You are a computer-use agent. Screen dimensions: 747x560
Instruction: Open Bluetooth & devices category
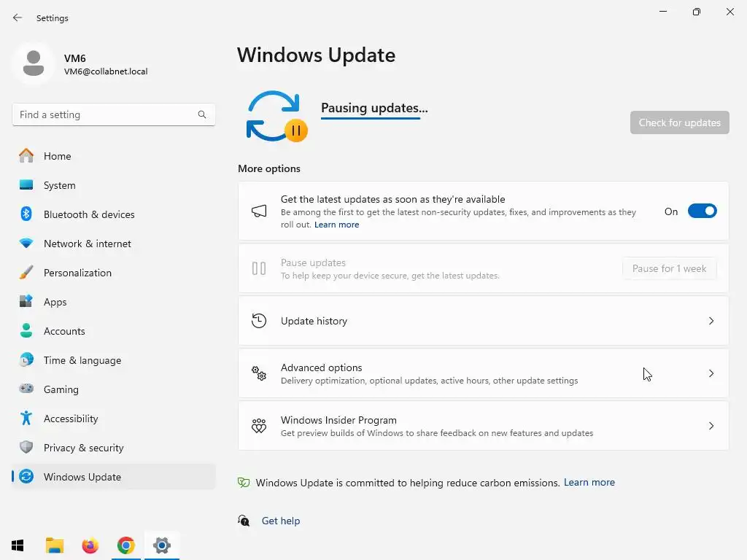113,214
